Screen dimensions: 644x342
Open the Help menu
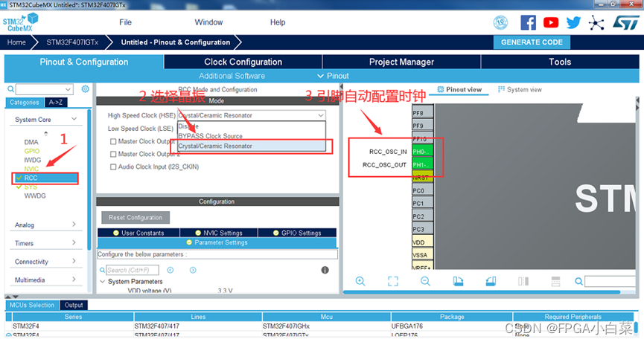[x=278, y=22]
